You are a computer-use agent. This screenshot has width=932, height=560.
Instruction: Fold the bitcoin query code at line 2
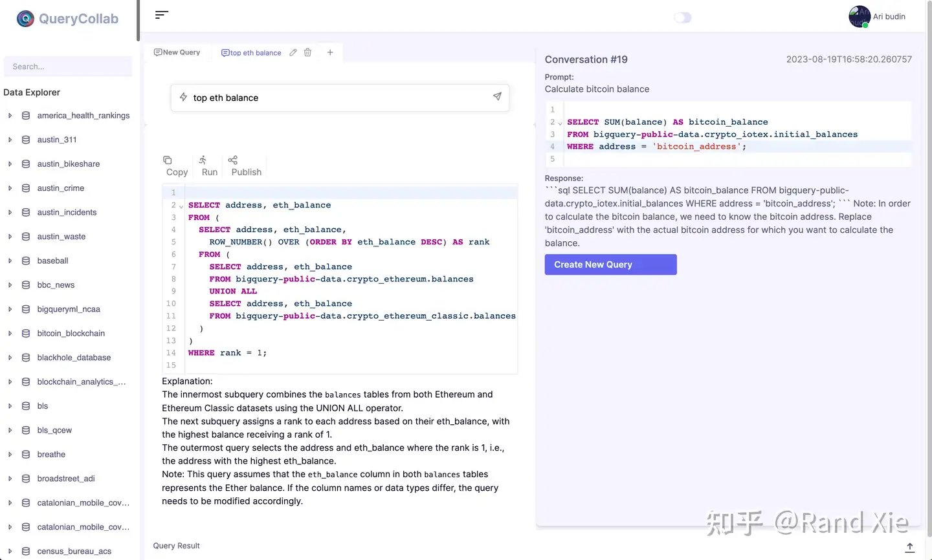point(560,123)
